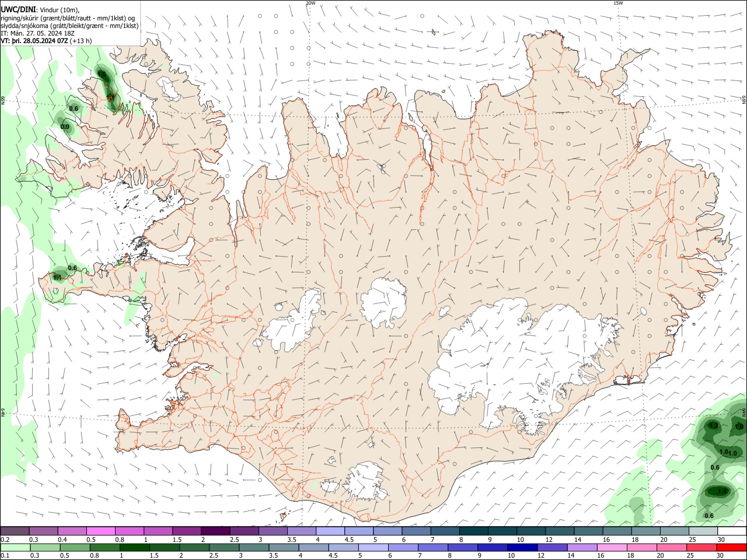Pick upper-row dark purple swatch 2 to 2.5

215,531
